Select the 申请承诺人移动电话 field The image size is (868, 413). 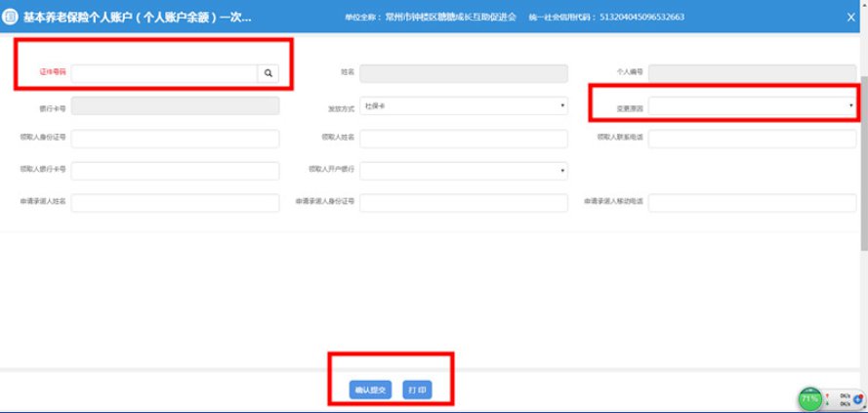(x=752, y=203)
